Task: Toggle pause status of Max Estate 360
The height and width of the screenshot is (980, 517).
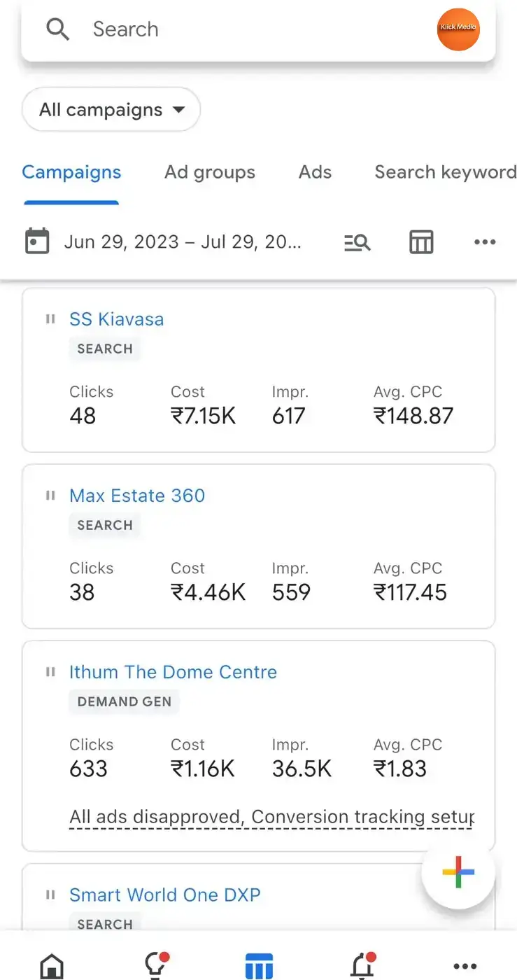Action: (x=50, y=496)
